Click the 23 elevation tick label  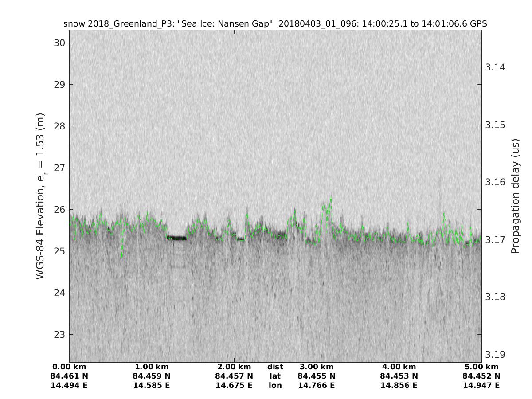(x=59, y=335)
